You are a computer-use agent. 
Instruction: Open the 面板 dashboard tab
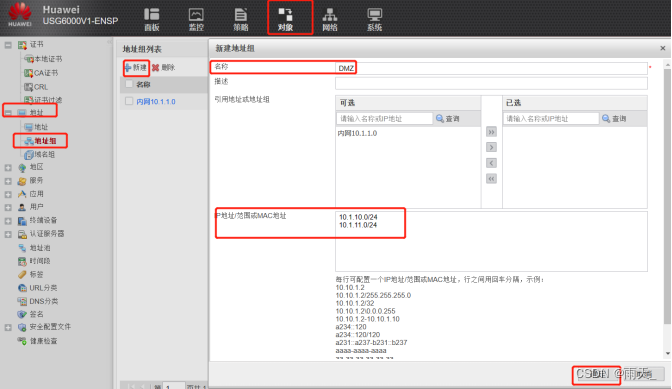point(152,19)
